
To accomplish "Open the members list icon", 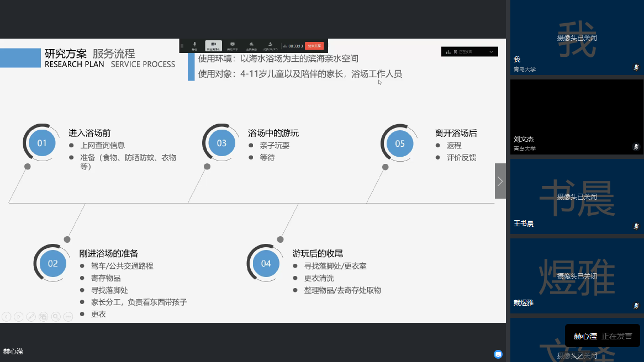I will [270, 46].
